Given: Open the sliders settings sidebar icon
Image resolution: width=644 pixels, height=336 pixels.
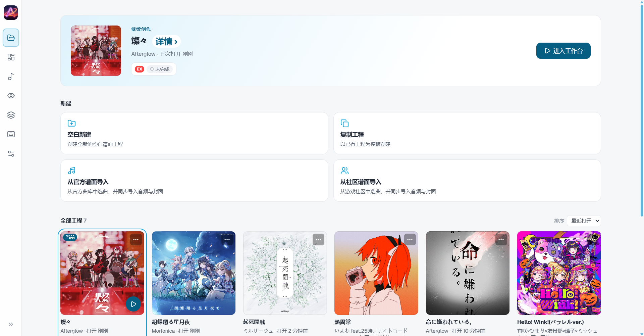Looking at the screenshot, I should coord(11,154).
